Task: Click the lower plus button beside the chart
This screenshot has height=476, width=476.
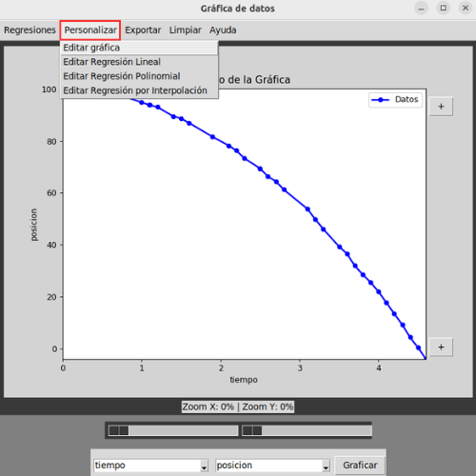Action: [441, 347]
